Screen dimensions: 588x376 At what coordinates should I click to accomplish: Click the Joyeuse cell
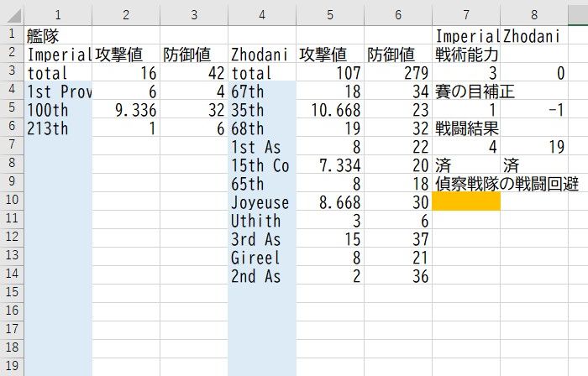(262, 201)
